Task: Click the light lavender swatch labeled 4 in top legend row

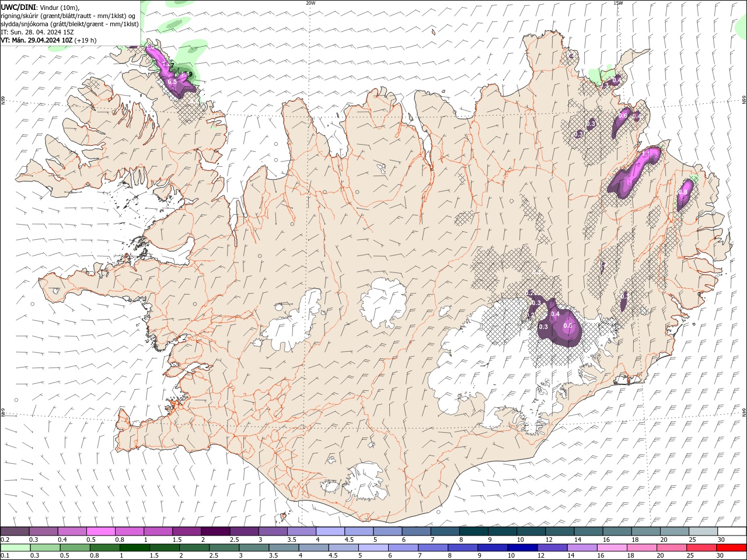Action: tap(330, 531)
